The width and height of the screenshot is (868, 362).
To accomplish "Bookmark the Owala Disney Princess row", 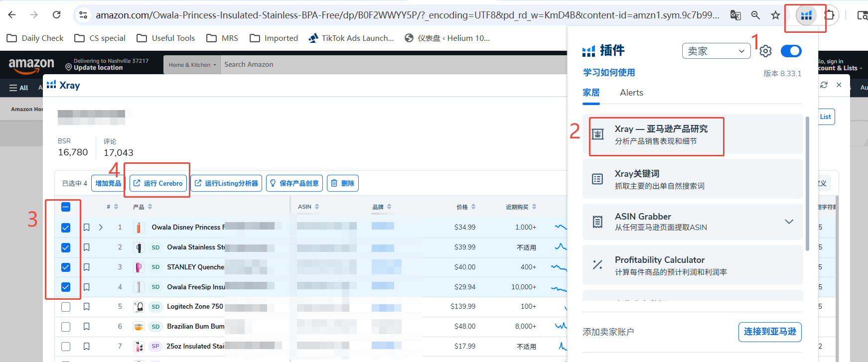I will [x=87, y=228].
